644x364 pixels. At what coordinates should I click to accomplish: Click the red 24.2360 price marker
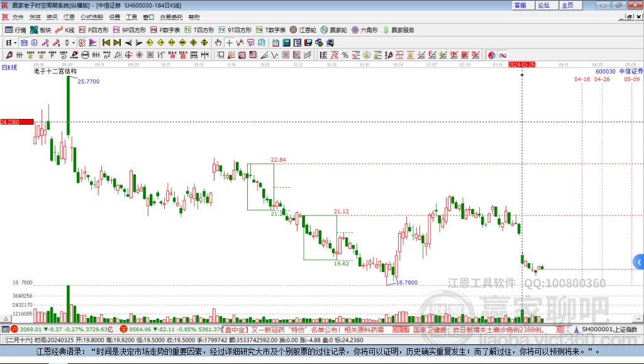click(17, 122)
